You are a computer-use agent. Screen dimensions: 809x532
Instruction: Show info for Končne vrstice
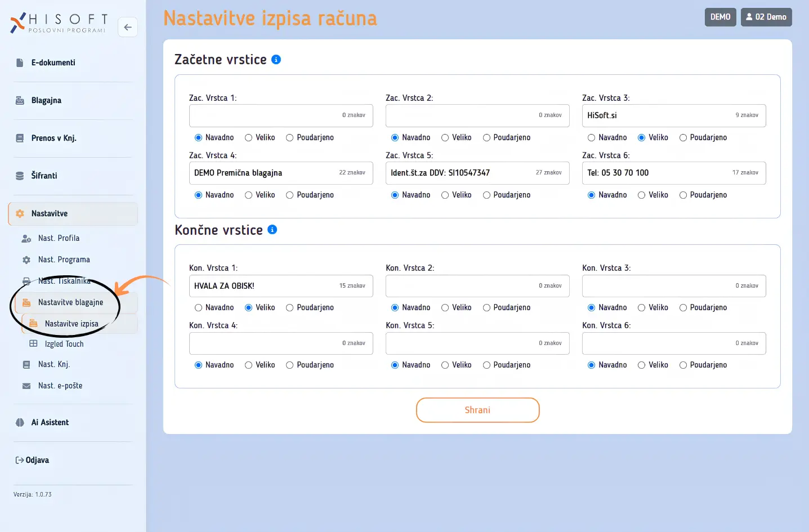tap(272, 229)
